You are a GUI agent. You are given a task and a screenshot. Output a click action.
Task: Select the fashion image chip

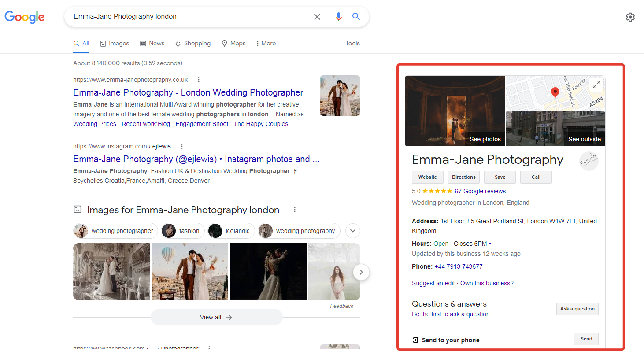182,231
